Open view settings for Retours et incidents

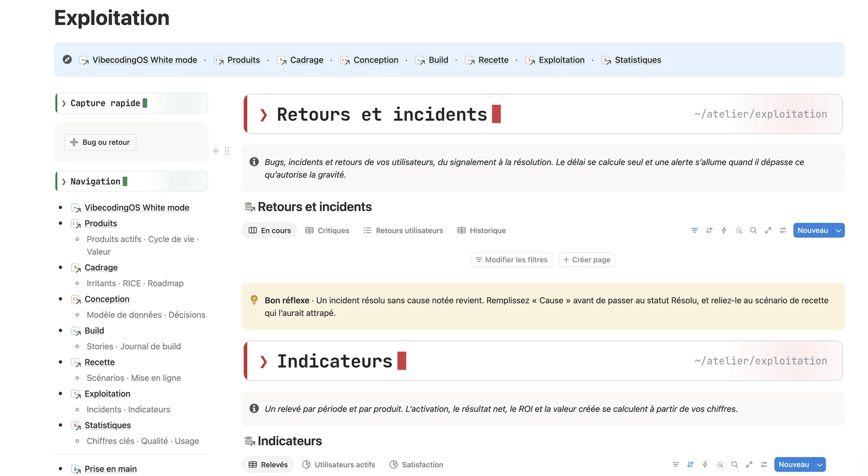783,231
